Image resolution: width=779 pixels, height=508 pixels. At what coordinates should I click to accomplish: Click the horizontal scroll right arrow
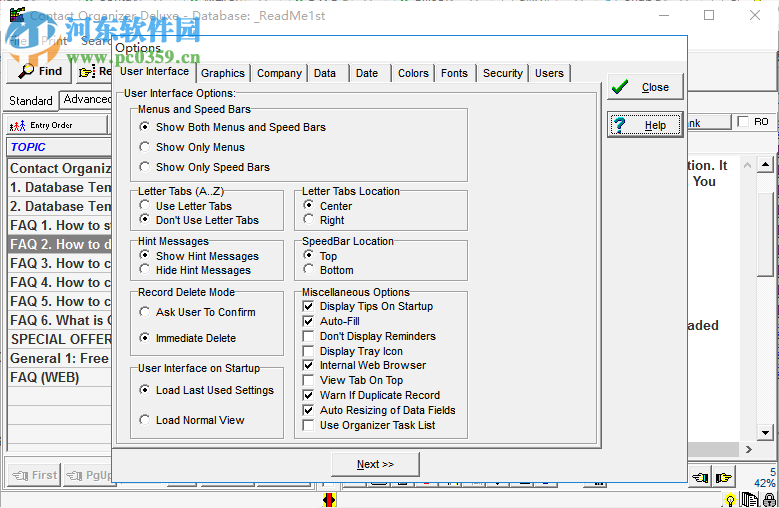click(x=749, y=449)
